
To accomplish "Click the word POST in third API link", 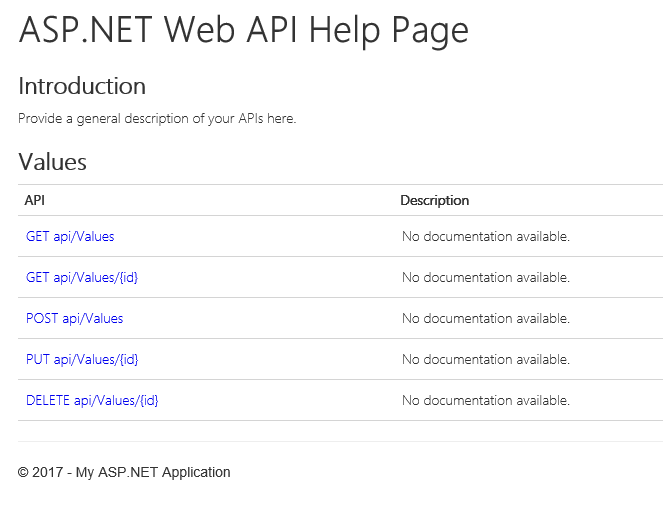I will pos(42,319).
